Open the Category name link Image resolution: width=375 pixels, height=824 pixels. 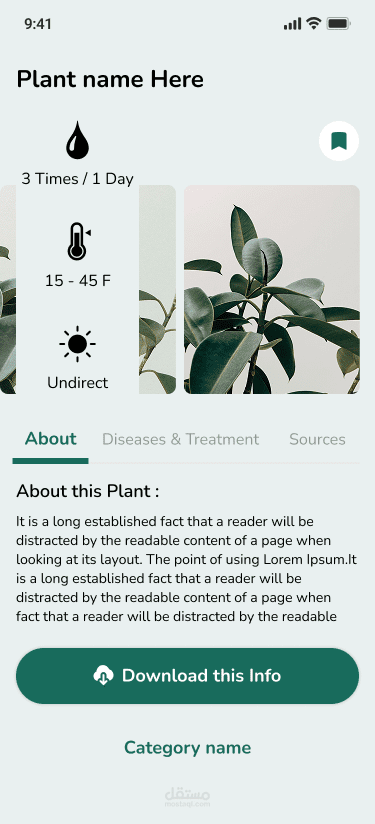tap(188, 747)
